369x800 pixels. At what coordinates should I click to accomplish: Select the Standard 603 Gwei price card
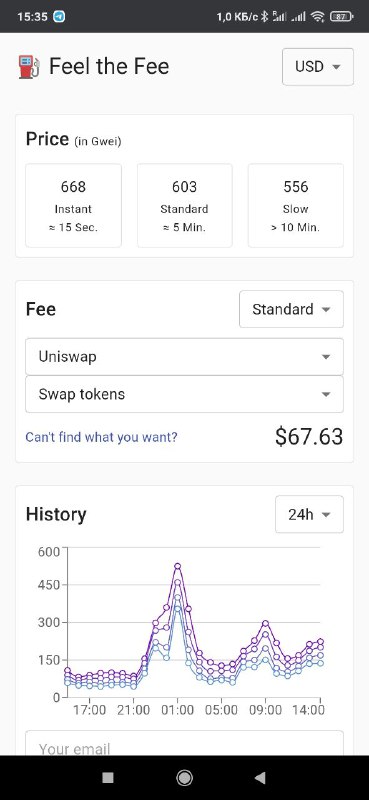tap(184, 206)
